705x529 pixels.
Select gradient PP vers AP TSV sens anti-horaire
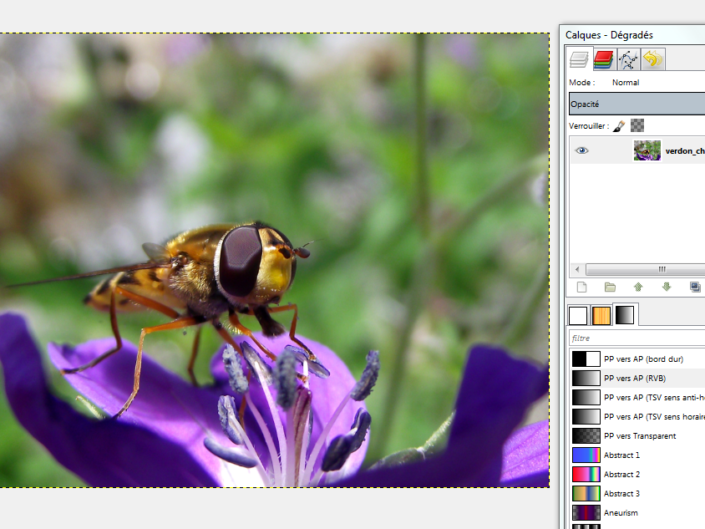[x=638, y=397]
